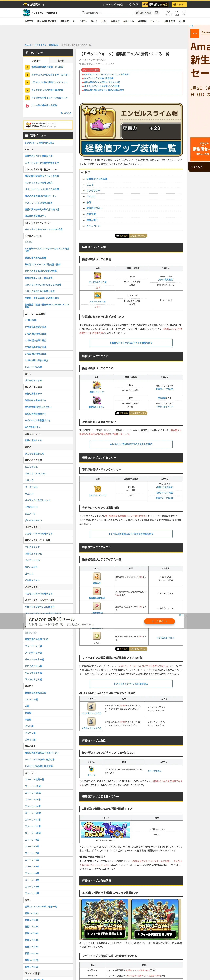Open 魔法の鍵と竜の秘宝 nav item

tap(47, 21)
